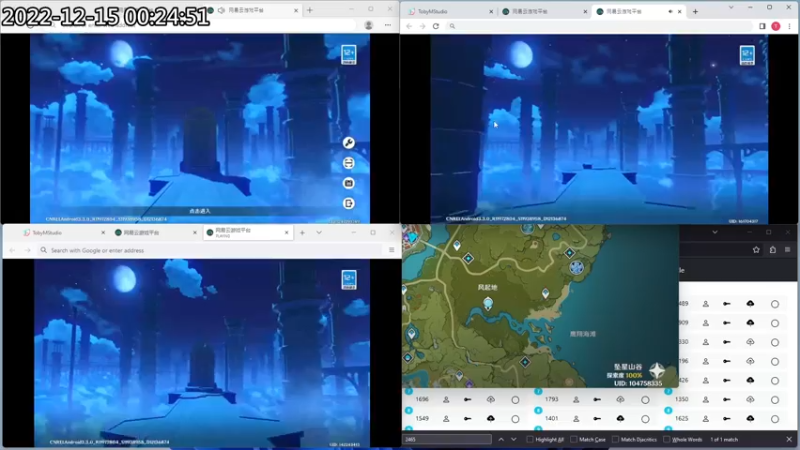Select the PLAYING tab in bottom-left Firefox
Screen dimensions: 800x450
pos(247,233)
